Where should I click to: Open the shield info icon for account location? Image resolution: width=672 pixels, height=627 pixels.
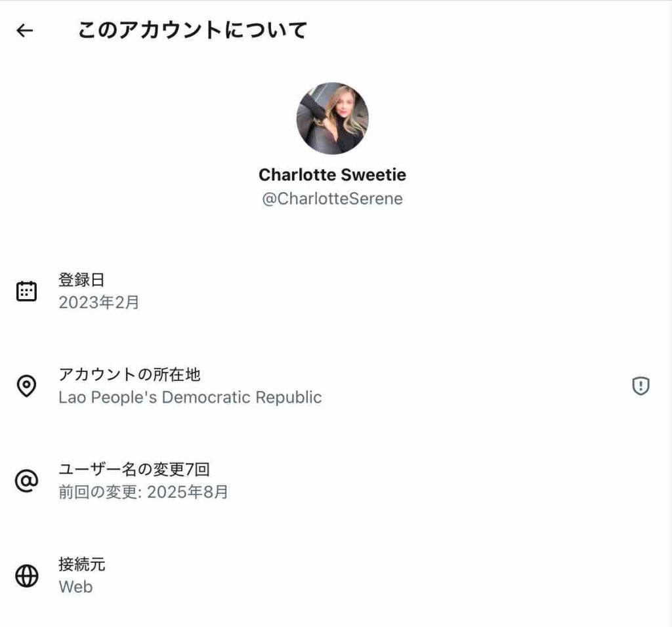pos(640,386)
